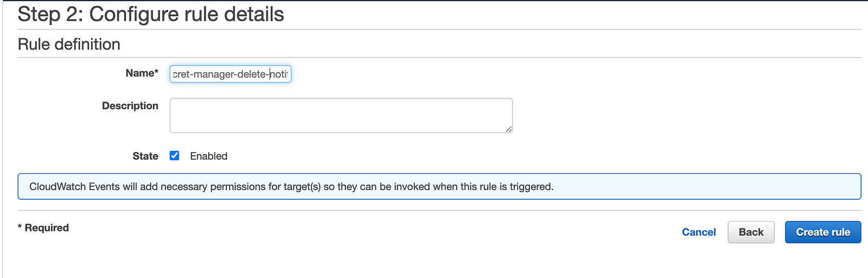Click the Rule definition section heading

[x=69, y=45]
